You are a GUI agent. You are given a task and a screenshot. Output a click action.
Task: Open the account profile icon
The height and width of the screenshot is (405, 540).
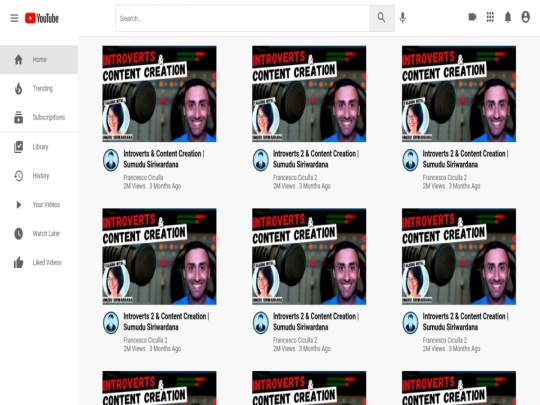point(526,17)
